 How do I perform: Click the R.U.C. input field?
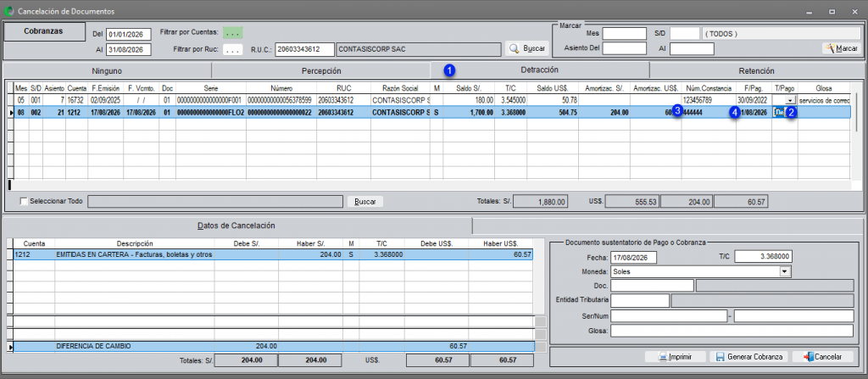(x=304, y=50)
